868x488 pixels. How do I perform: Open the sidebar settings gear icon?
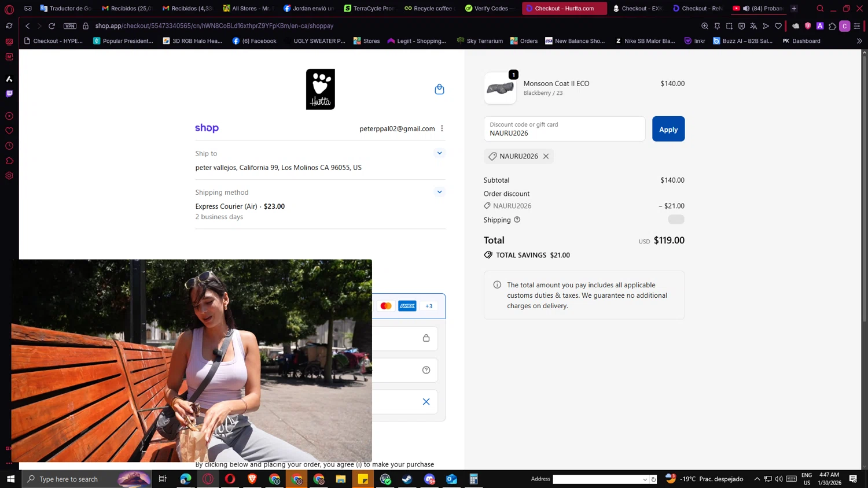[x=9, y=176]
